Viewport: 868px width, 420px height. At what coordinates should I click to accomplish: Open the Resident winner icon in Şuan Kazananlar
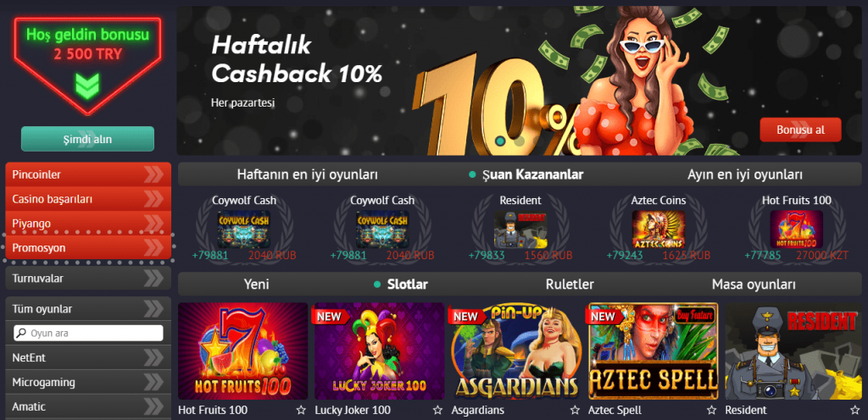(x=520, y=229)
